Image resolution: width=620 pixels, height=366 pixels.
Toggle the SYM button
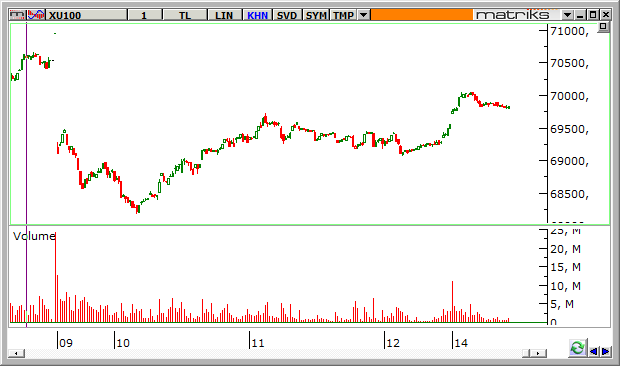tap(316, 15)
